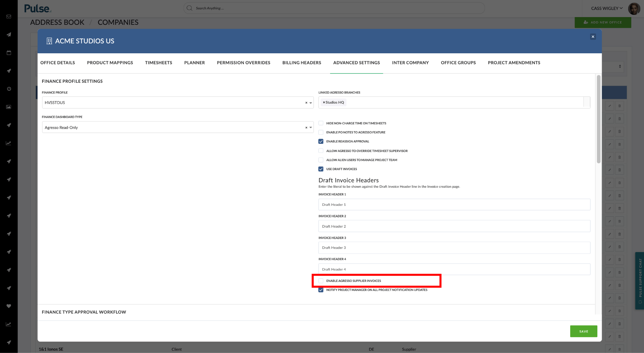Open the Product Mappings tab
The height and width of the screenshot is (353, 644).
click(110, 63)
